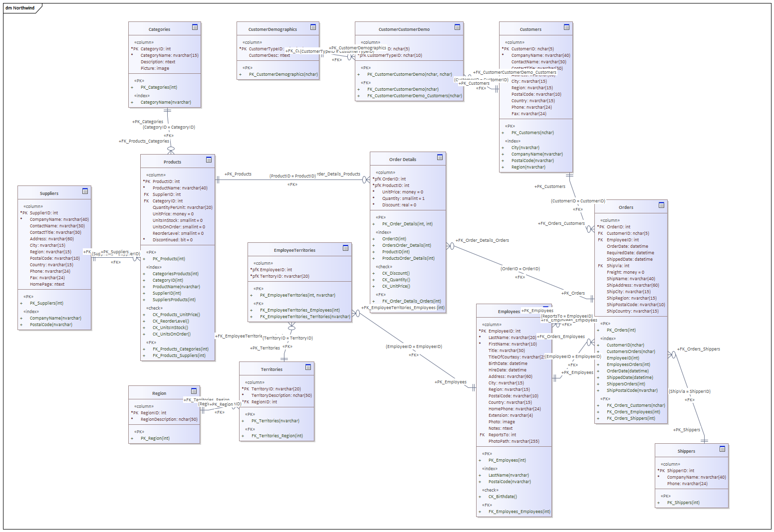Viewport: 774px width, 532px height.
Task: Click FK_Territories_Region(int) entry
Action: pyautogui.click(x=277, y=436)
